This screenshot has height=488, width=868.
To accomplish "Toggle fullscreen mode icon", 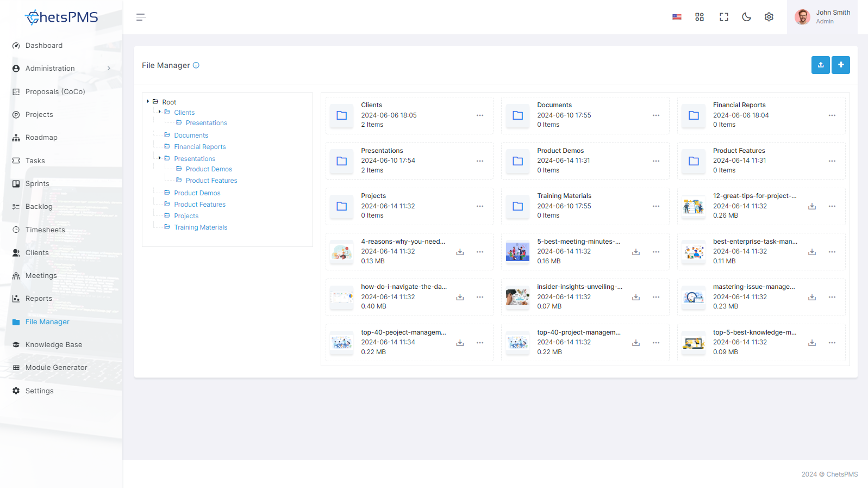I will coord(724,17).
